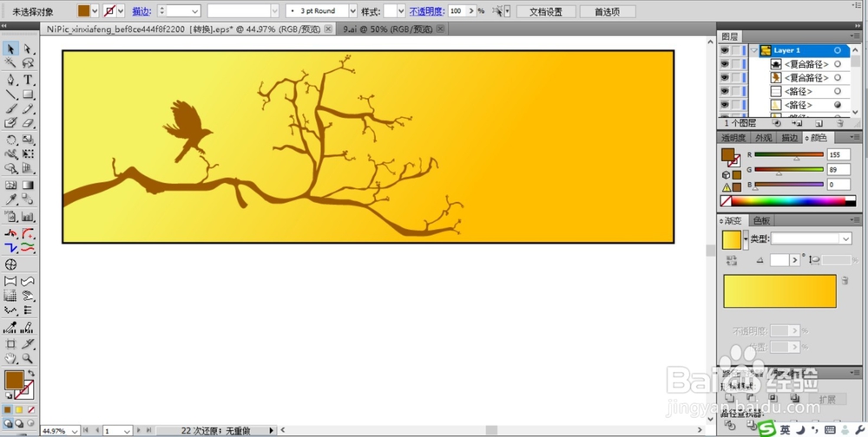Image resolution: width=868 pixels, height=437 pixels.
Task: Select the Rectangle tool
Action: click(27, 95)
